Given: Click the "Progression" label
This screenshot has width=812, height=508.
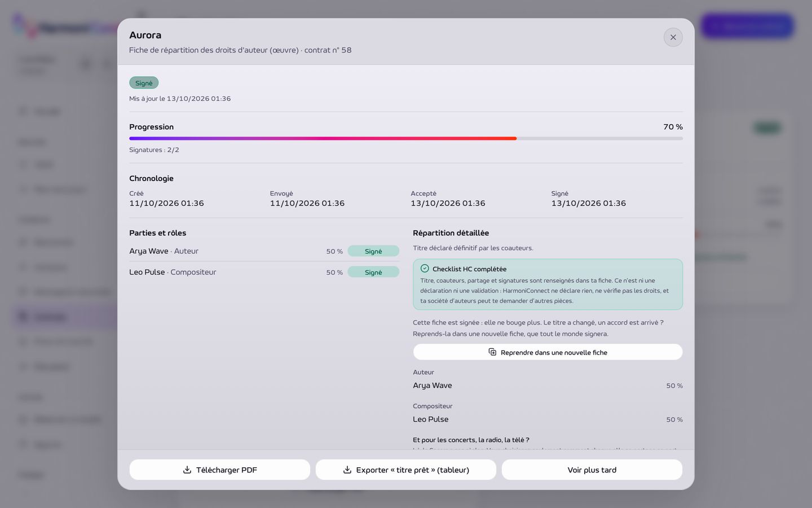Looking at the screenshot, I should (x=151, y=127).
